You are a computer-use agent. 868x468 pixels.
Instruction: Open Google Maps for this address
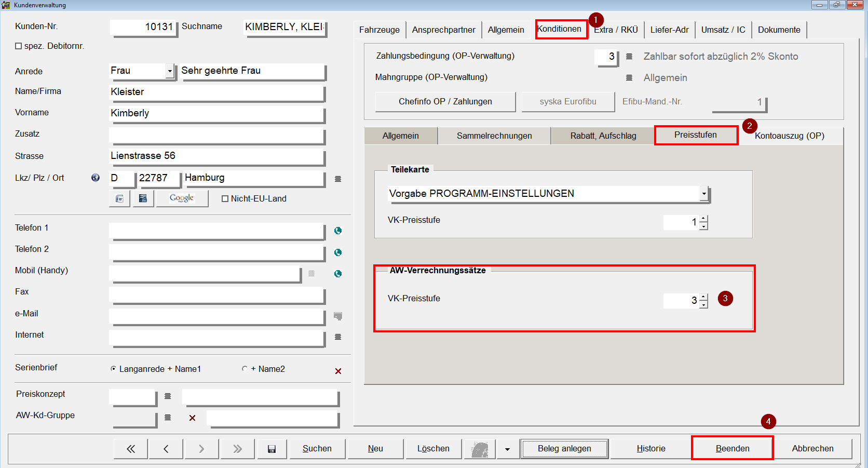[182, 198]
